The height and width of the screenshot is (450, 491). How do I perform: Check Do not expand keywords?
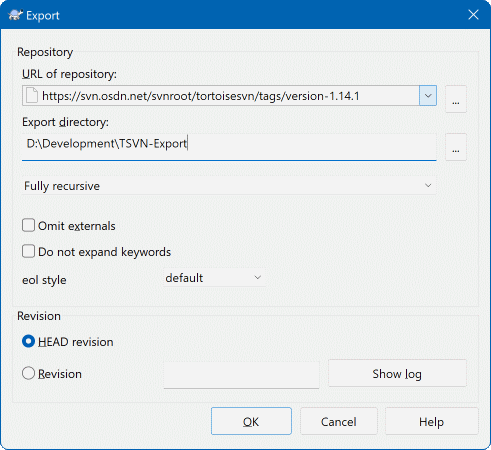click(28, 251)
